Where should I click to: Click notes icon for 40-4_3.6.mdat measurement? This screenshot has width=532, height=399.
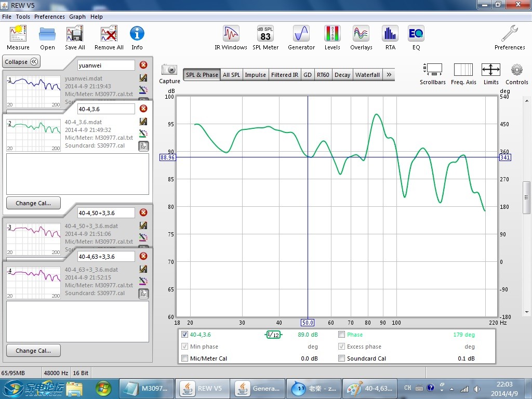click(143, 146)
